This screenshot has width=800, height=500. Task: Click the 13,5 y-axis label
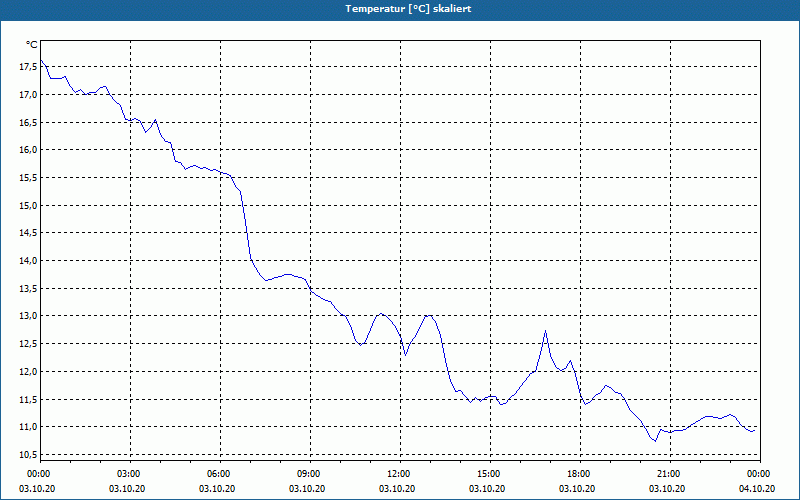coord(29,288)
